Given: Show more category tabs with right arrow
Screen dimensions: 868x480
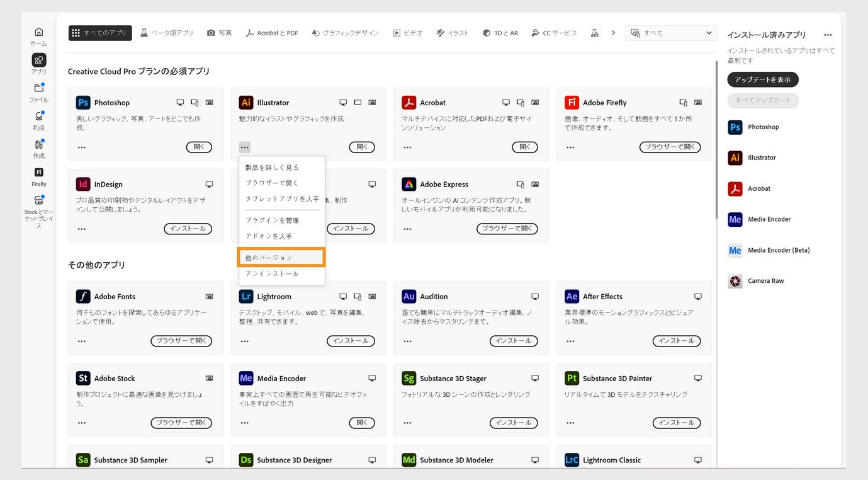Looking at the screenshot, I should 613,33.
